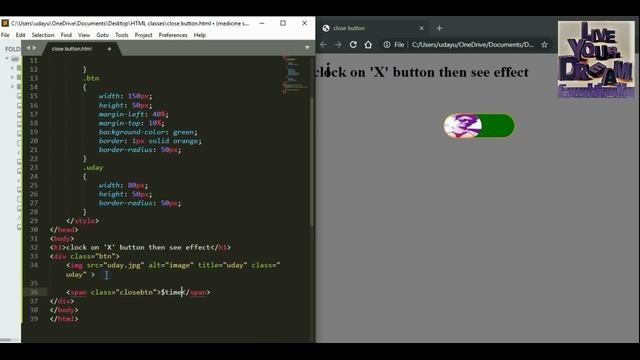Screen dimensions: 640x360
Task: Open the Goto menu
Action: point(102,35)
